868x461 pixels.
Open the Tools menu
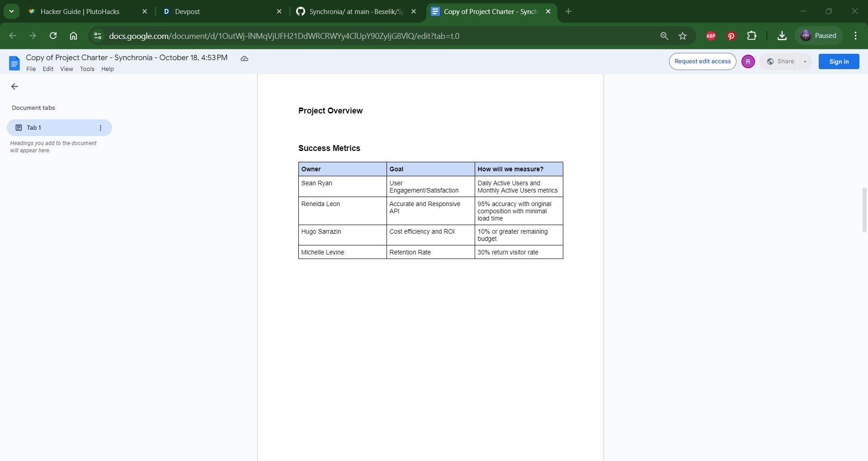click(x=87, y=69)
